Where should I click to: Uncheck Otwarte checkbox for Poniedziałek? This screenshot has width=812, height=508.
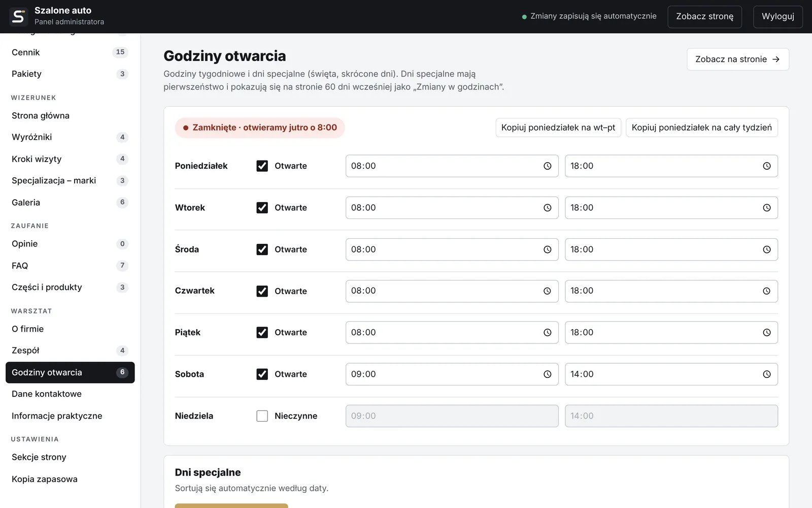(262, 166)
